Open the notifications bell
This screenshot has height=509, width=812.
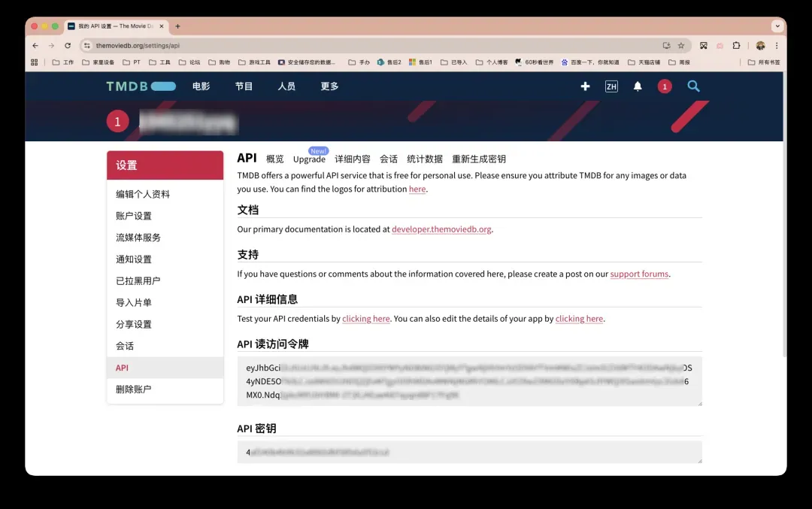click(x=638, y=86)
